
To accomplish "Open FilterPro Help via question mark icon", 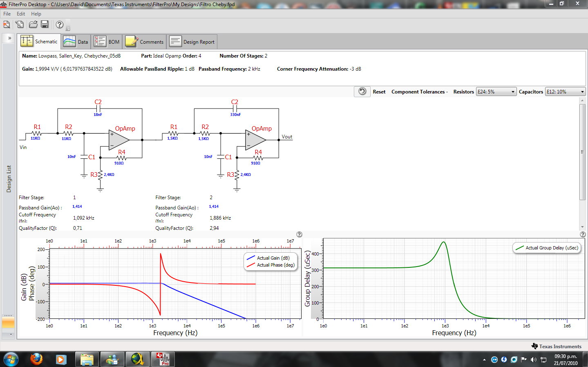I will (58, 24).
